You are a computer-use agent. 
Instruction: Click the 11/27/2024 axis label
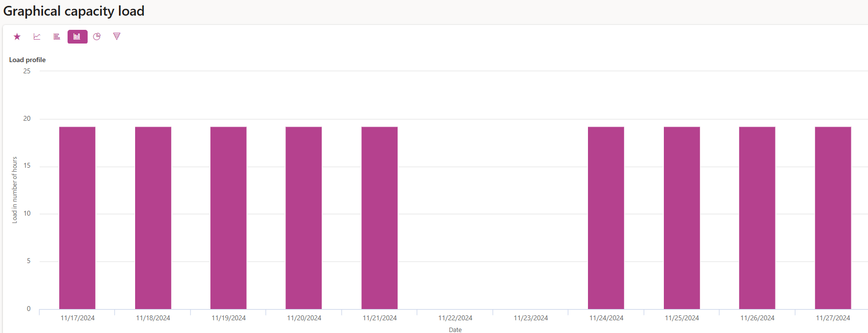pos(833,318)
